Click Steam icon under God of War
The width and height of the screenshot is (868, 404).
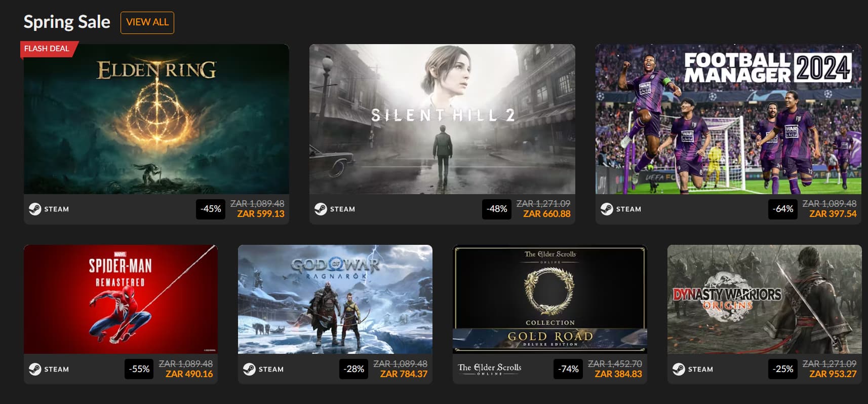[x=249, y=369]
